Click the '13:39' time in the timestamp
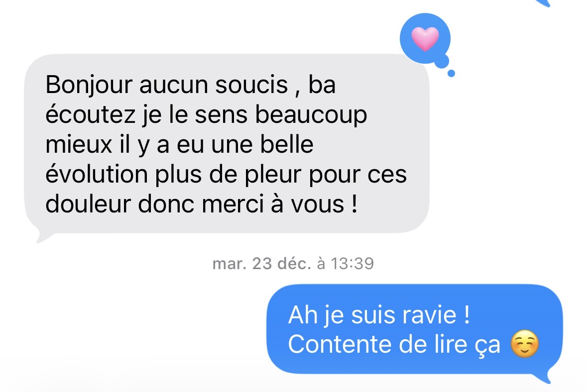The height and width of the screenshot is (392, 587). pyautogui.click(x=352, y=264)
